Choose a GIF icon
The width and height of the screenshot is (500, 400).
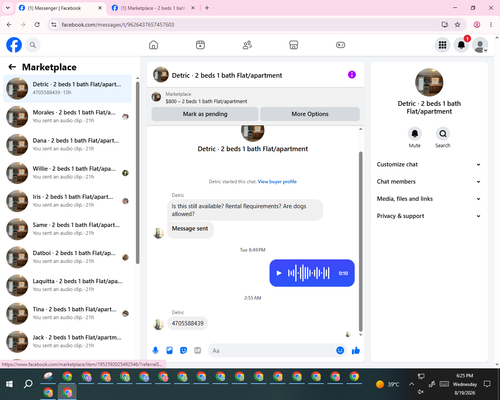point(198,350)
